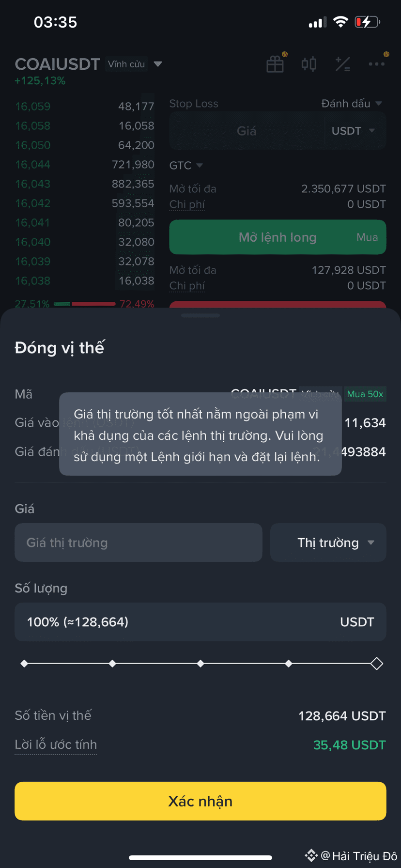Tap the Binance watermark logo

click(x=311, y=856)
